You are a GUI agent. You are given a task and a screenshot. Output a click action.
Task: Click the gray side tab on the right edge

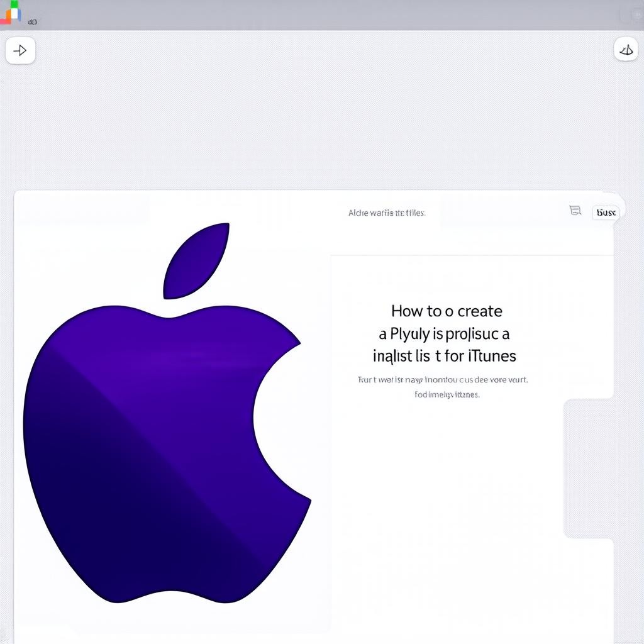point(589,469)
